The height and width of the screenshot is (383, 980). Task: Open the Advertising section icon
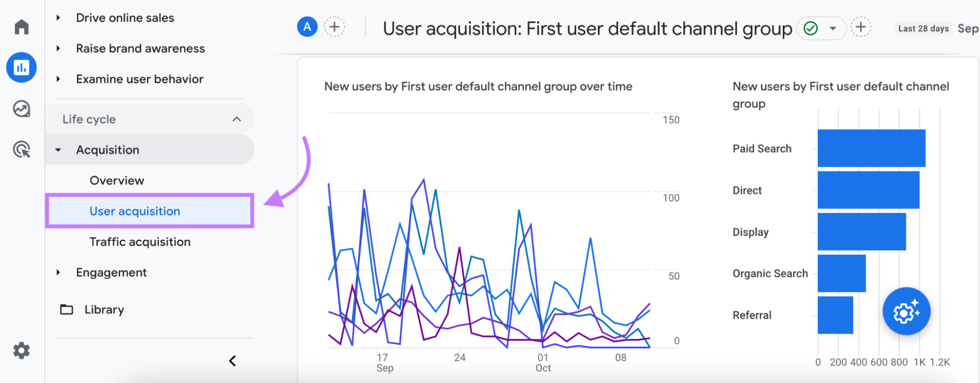coord(22,150)
